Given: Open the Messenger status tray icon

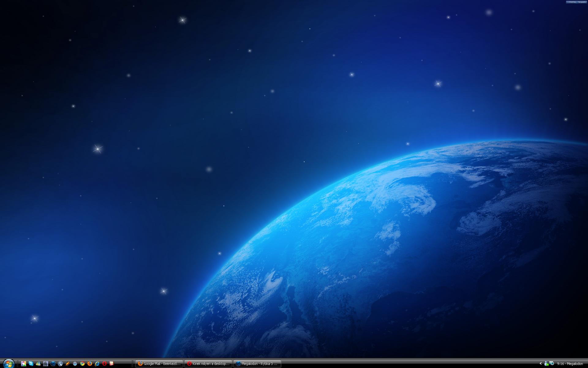Looking at the screenshot, I should pyautogui.click(x=546, y=364).
